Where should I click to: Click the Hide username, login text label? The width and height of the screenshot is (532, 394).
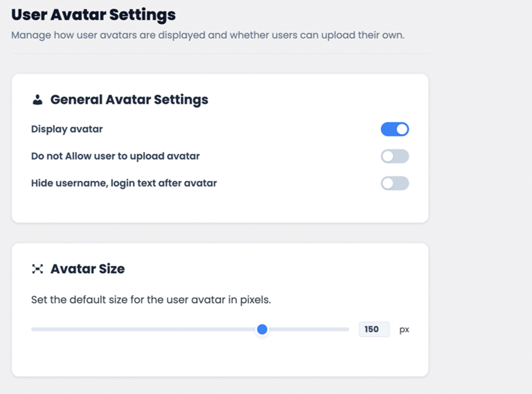click(124, 183)
